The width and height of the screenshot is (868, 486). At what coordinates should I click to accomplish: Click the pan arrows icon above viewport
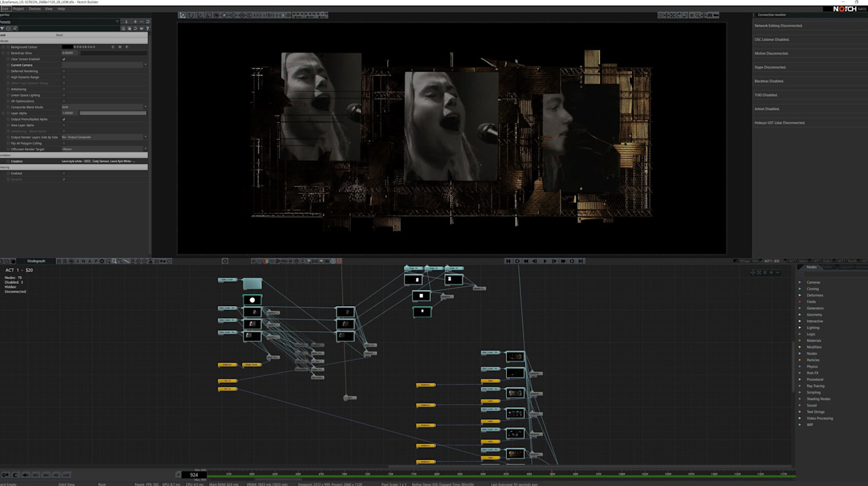pos(666,15)
